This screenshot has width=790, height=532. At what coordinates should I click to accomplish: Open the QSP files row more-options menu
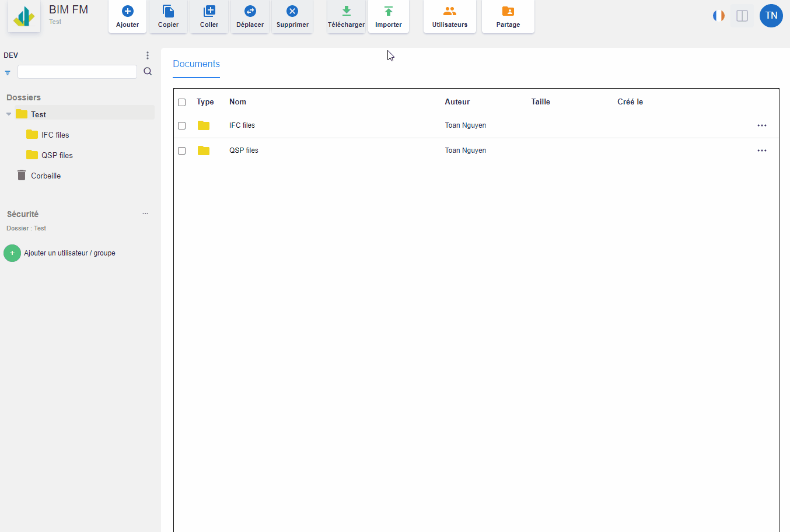pyautogui.click(x=761, y=150)
